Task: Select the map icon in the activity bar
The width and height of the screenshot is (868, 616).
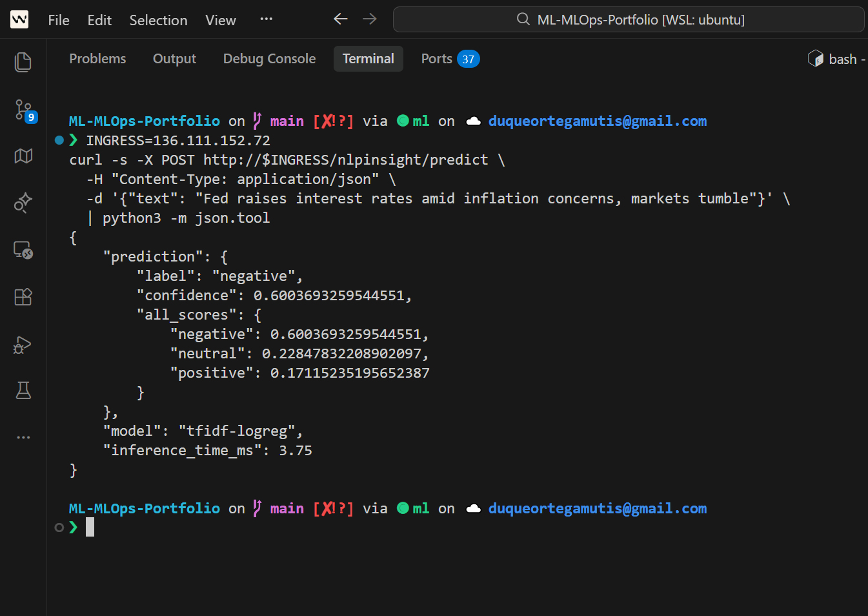Action: tap(23, 156)
